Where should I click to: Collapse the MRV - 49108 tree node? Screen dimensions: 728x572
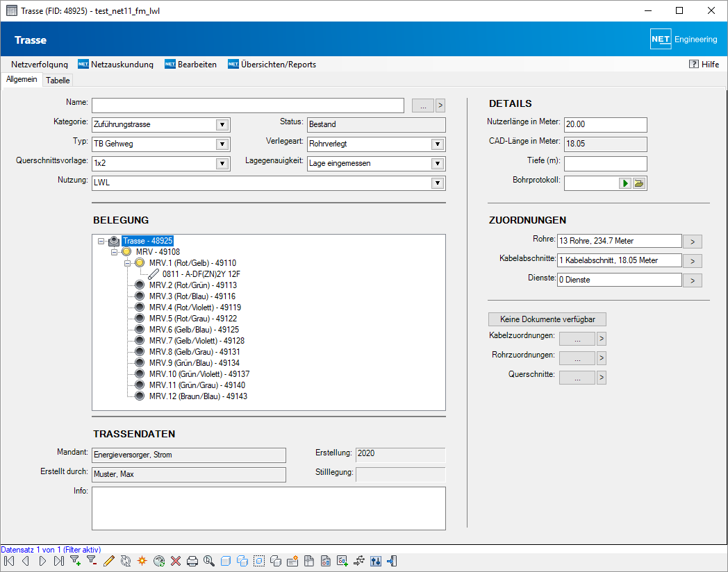114,253
